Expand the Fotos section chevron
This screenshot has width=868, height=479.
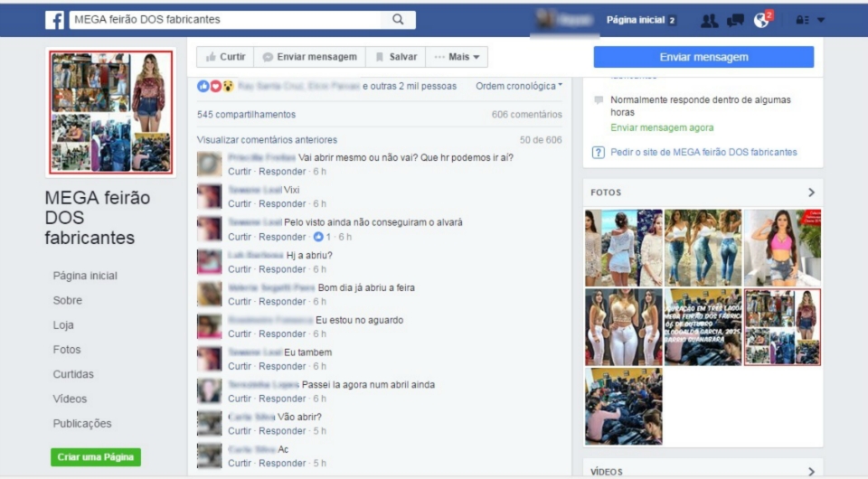pyautogui.click(x=811, y=193)
